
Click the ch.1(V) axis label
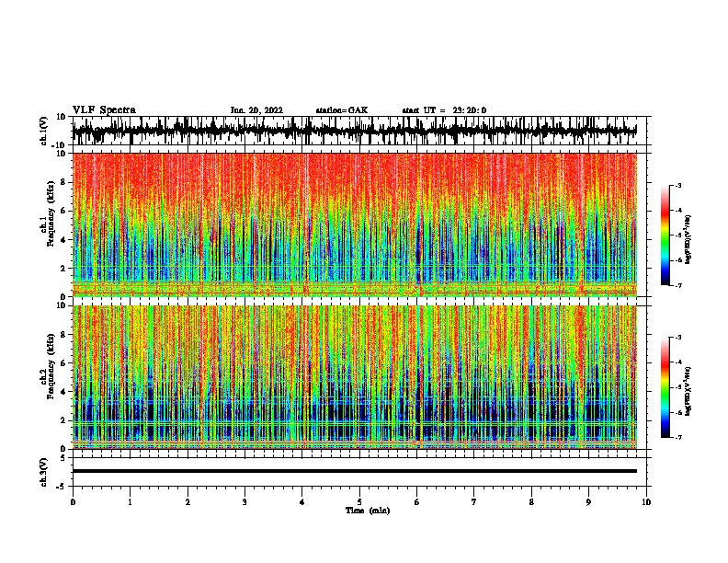[x=44, y=131]
